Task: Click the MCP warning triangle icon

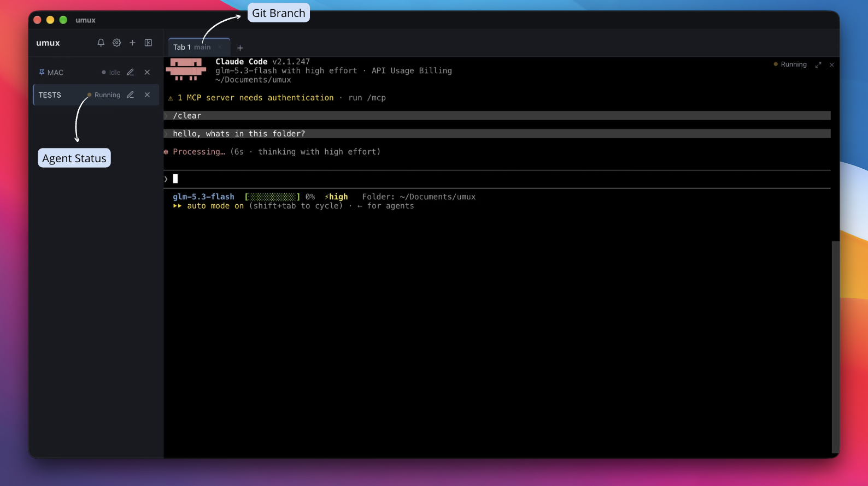Action: click(171, 98)
